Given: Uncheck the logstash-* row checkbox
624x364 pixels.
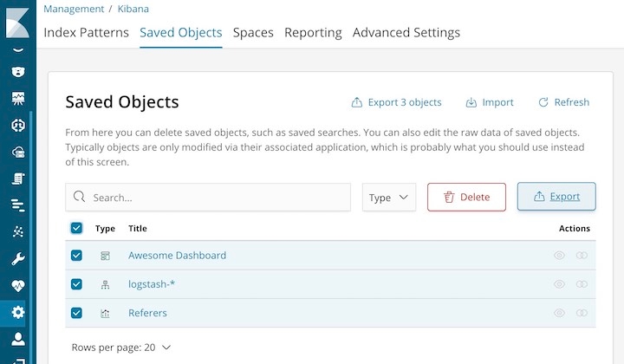Looking at the screenshot, I should coord(76,284).
